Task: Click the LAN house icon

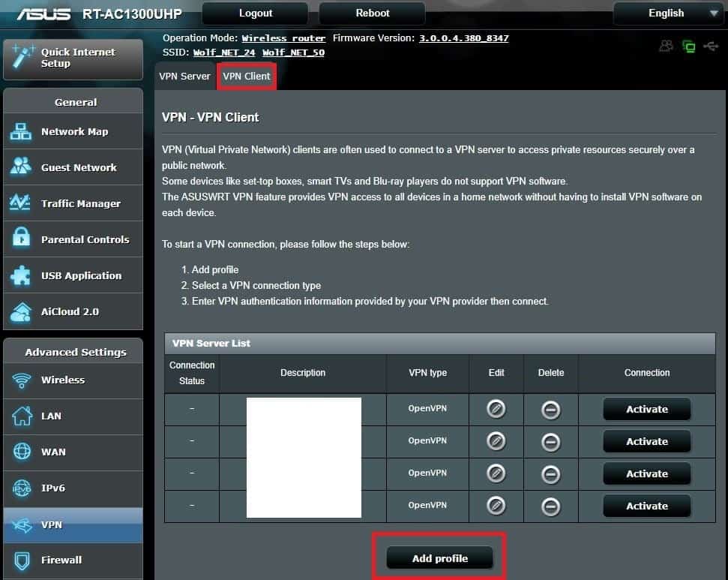Action: [22, 416]
